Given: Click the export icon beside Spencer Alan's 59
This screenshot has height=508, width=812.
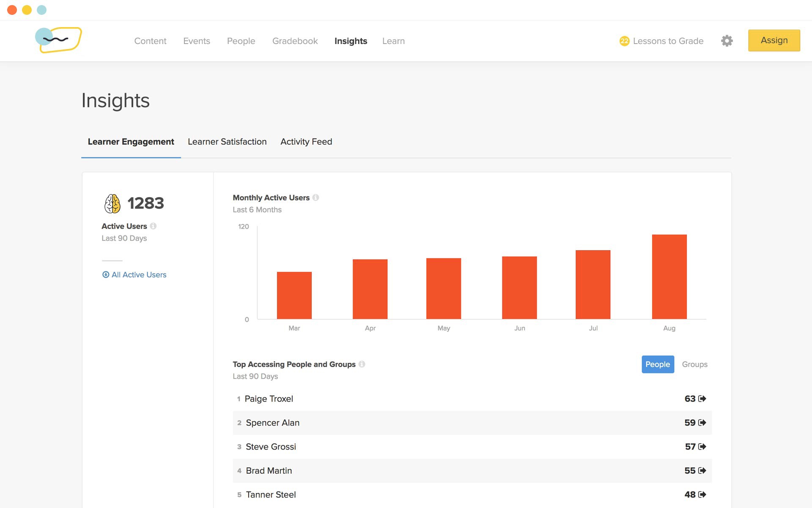Looking at the screenshot, I should click(702, 422).
